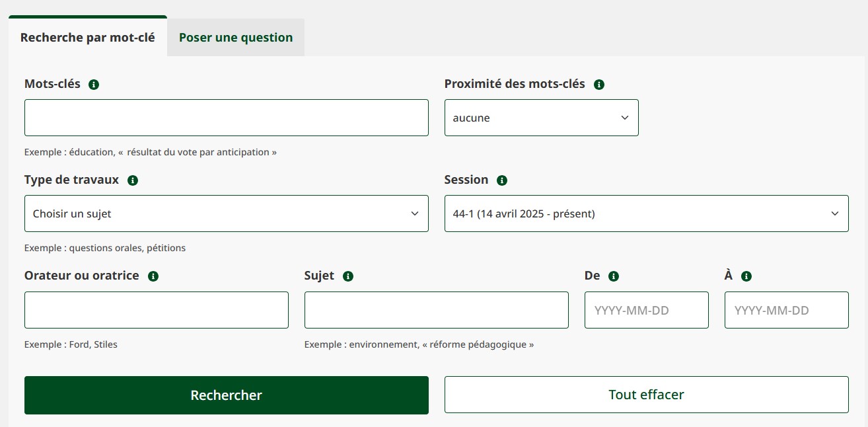Click the À date field

pos(786,309)
